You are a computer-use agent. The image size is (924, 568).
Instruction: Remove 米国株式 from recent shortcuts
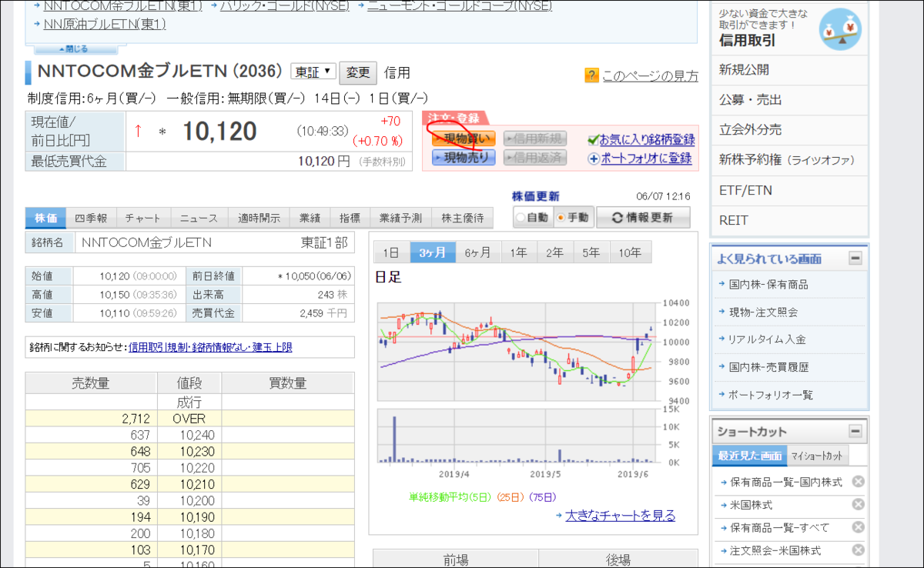pyautogui.click(x=858, y=505)
